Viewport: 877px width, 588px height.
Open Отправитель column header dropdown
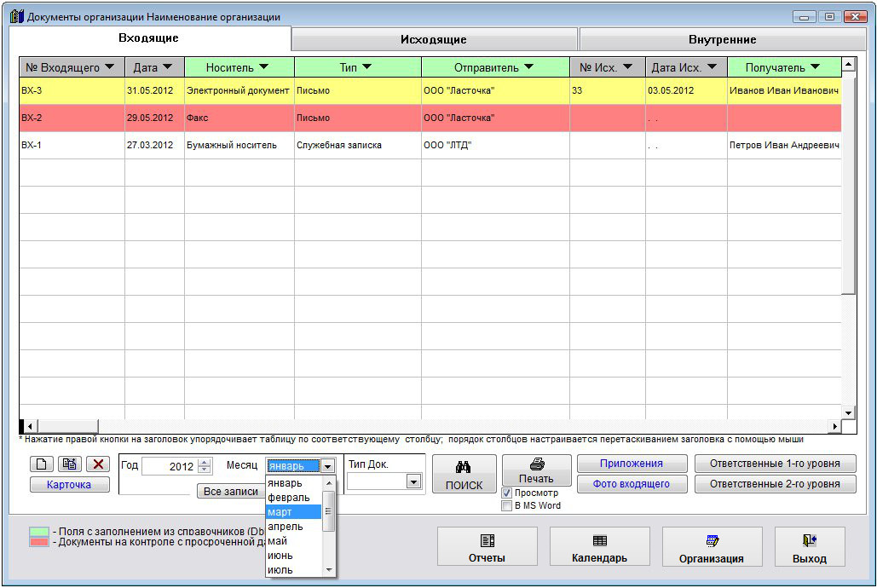528,67
